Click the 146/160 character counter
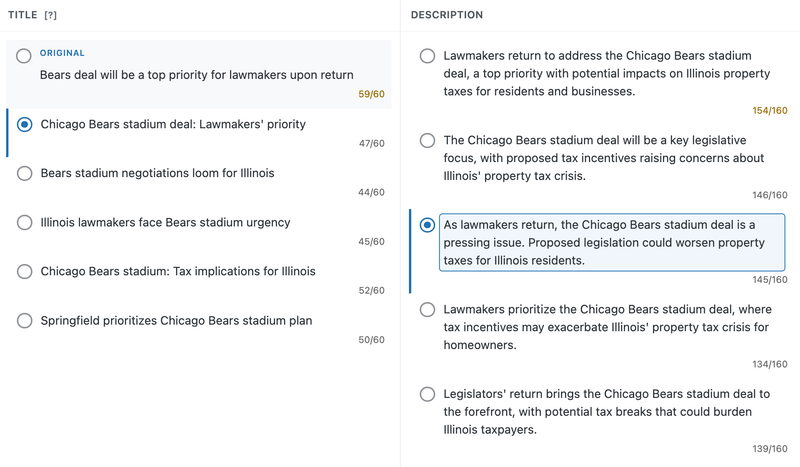The image size is (800, 467). tap(770, 195)
